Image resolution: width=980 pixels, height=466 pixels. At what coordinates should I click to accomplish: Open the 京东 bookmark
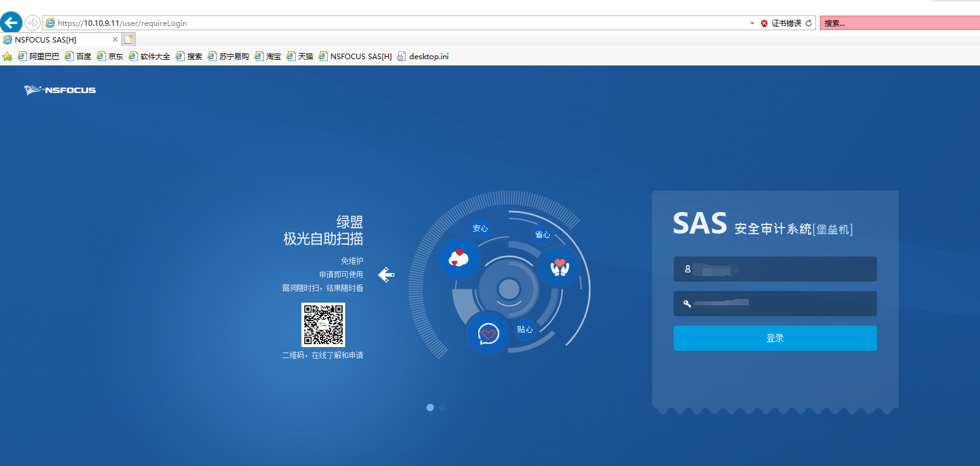click(110, 56)
